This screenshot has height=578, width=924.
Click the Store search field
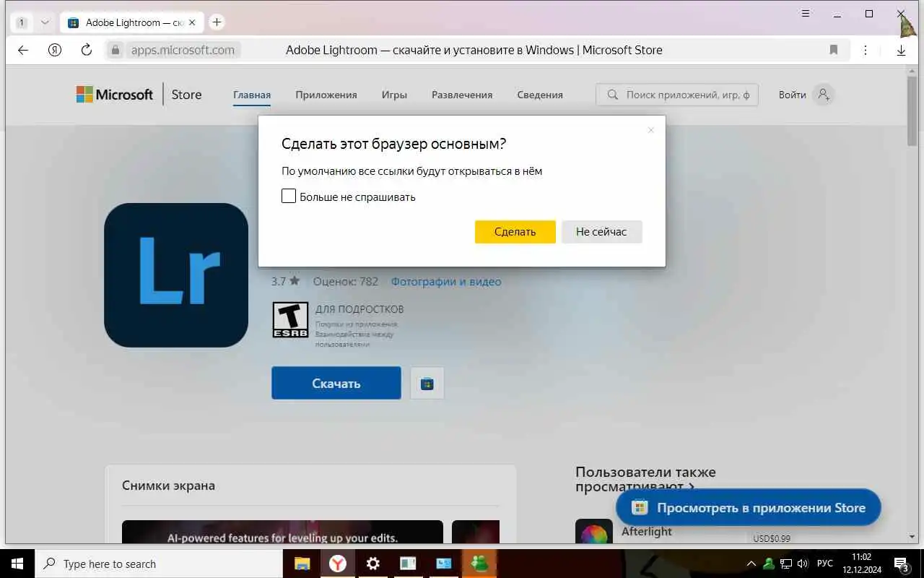pos(677,95)
